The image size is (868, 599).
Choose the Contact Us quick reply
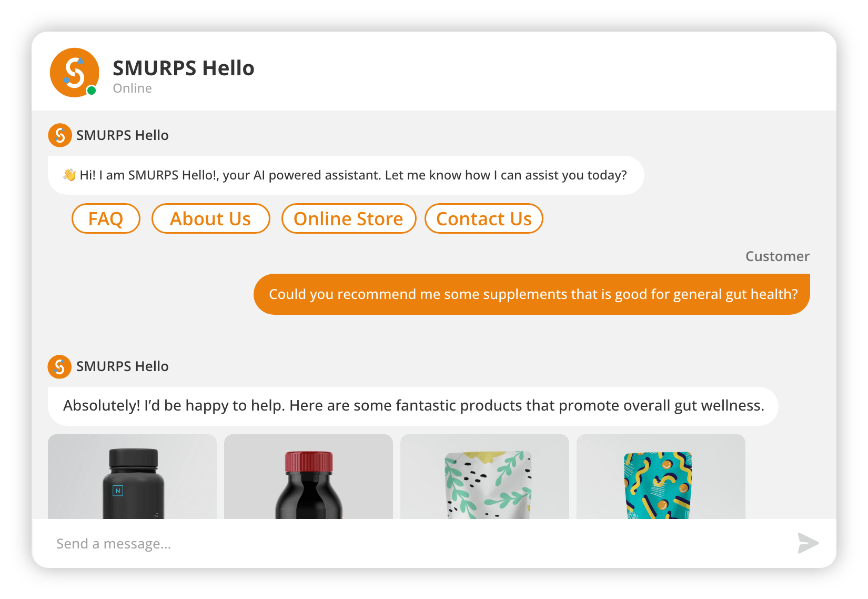coord(483,218)
